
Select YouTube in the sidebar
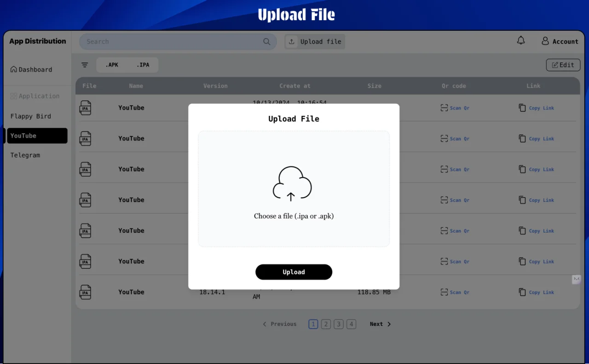pyautogui.click(x=37, y=136)
